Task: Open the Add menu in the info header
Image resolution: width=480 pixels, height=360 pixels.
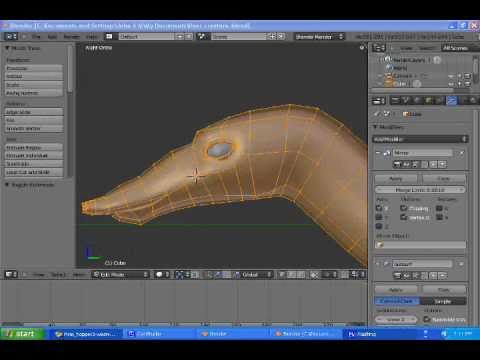Action: tap(52, 37)
